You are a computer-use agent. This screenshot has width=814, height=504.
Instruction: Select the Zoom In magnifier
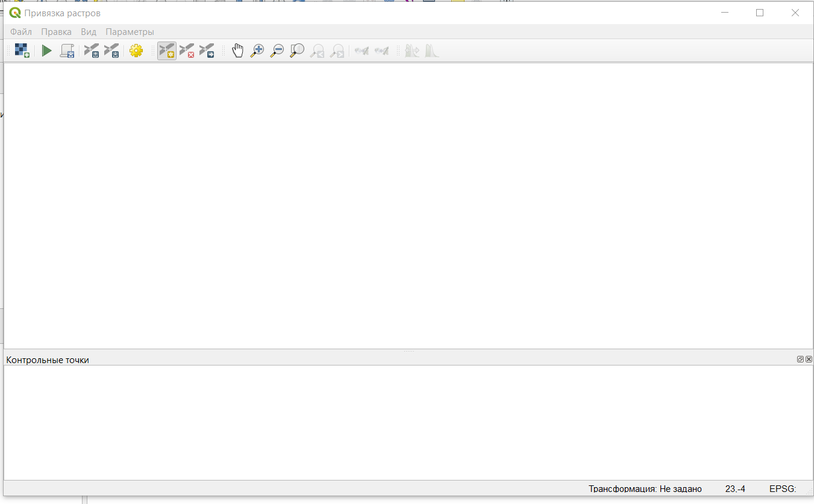coord(257,51)
